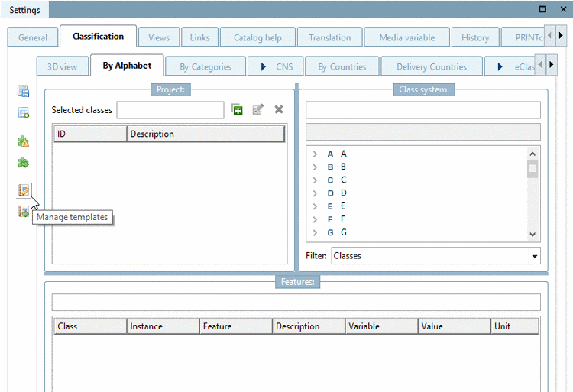Click the Class system search field
The width and height of the screenshot is (573, 392).
tap(422, 109)
